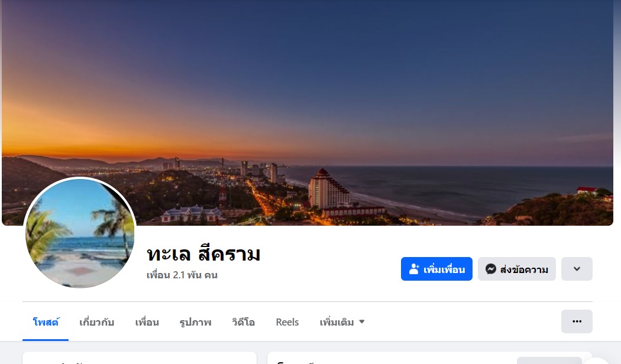This screenshot has height=364, width=621.
Task: Open the three-dot profile options button
Action: click(577, 321)
